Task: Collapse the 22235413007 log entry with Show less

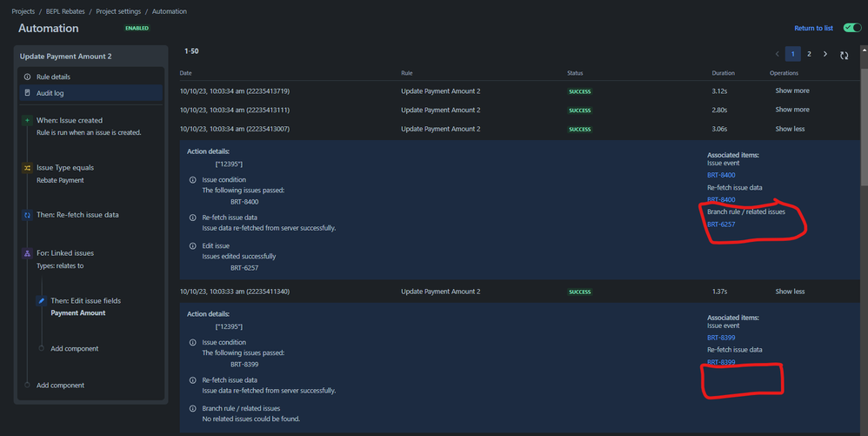Action: pyautogui.click(x=790, y=129)
